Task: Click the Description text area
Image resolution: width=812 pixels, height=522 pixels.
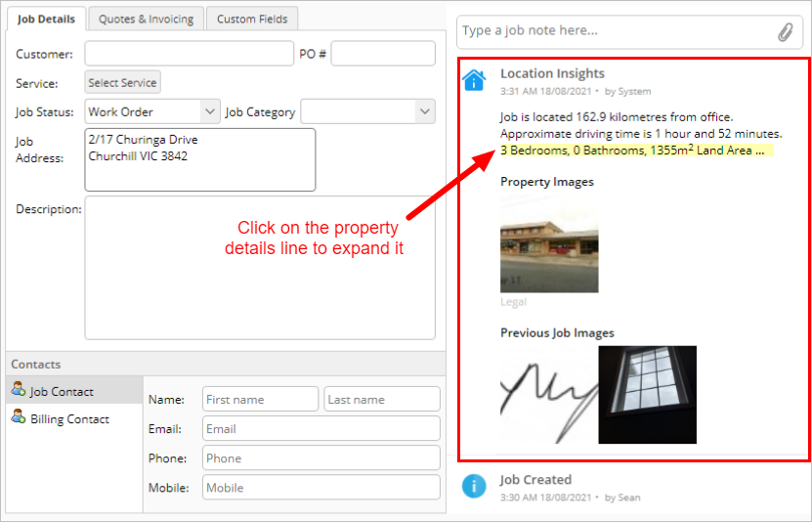Action: point(260,268)
